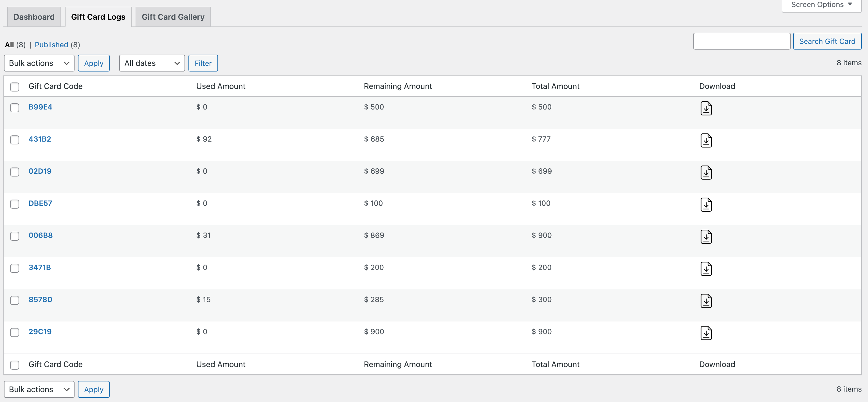The width and height of the screenshot is (868, 402).
Task: Click download icon for 431B2
Action: pyautogui.click(x=706, y=141)
